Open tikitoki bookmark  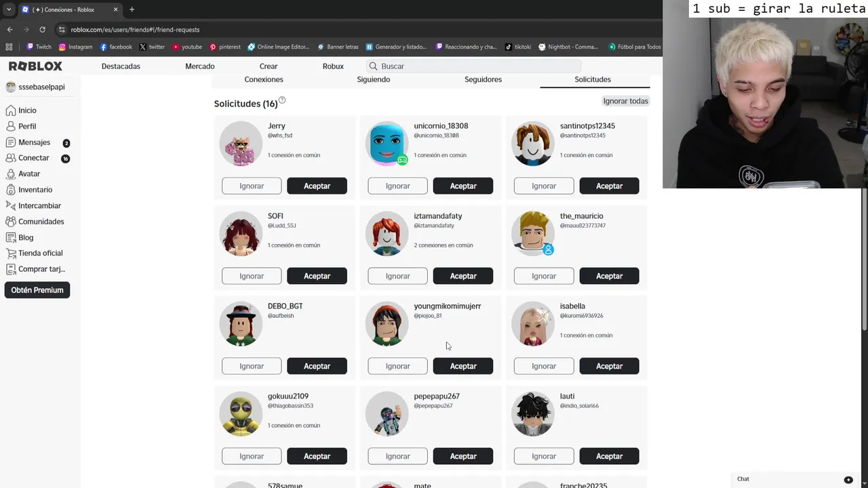[x=518, y=47]
